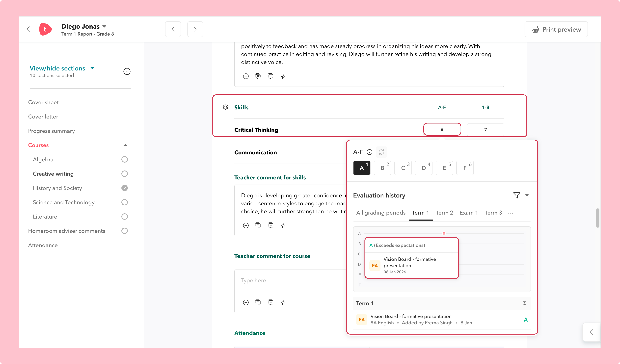Jump to Attendance in the sidebar
This screenshot has width=620, height=364.
point(43,245)
